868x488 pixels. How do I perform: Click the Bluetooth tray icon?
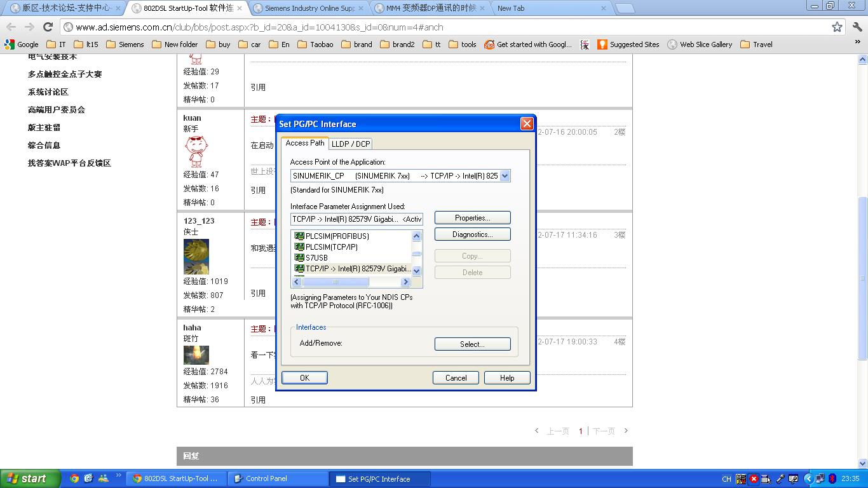[832, 478]
